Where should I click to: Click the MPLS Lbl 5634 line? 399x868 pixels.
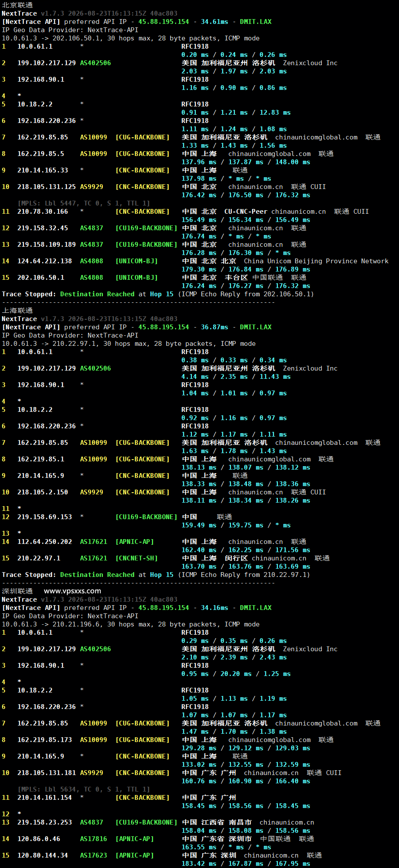point(84,789)
